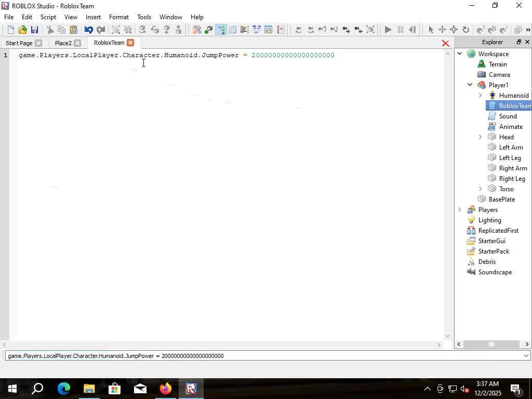
Task: Click the New file toolbar icon
Action: (x=10, y=30)
